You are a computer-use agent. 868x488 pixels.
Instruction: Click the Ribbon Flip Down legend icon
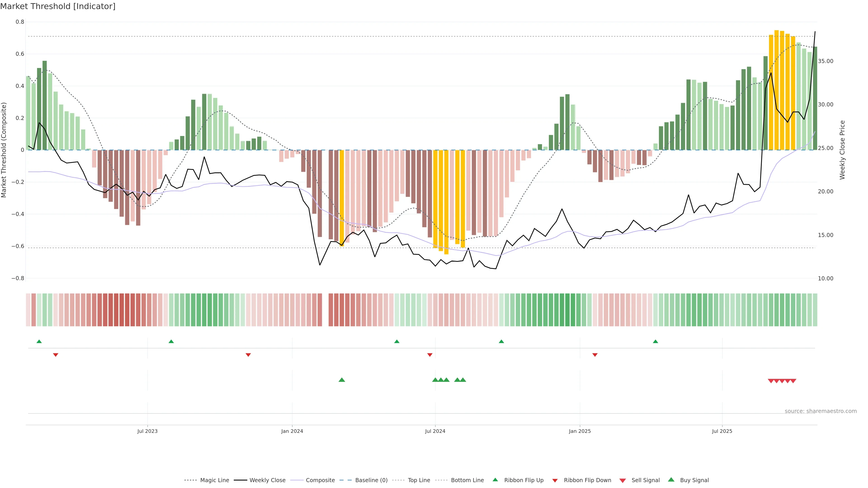click(x=555, y=481)
